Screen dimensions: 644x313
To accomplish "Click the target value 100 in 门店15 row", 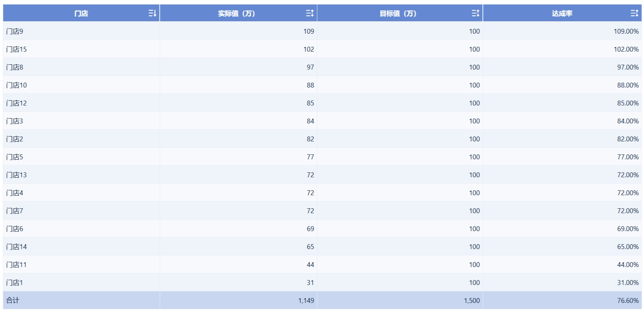I will click(x=474, y=49).
